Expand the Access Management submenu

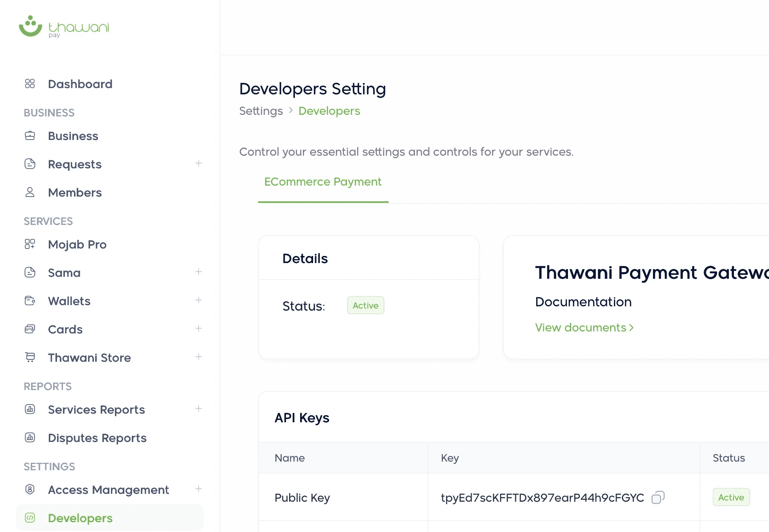click(x=199, y=489)
